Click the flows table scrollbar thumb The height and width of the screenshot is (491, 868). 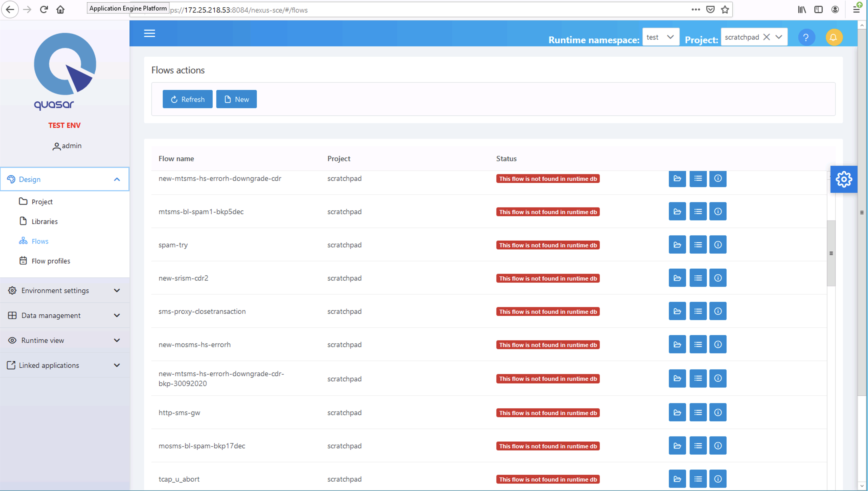point(831,253)
